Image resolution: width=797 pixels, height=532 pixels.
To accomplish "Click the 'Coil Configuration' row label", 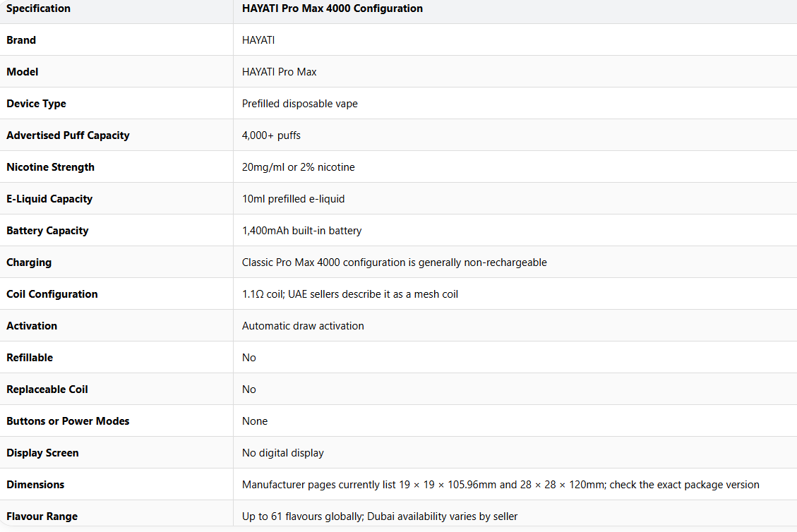I will pyautogui.click(x=52, y=294).
